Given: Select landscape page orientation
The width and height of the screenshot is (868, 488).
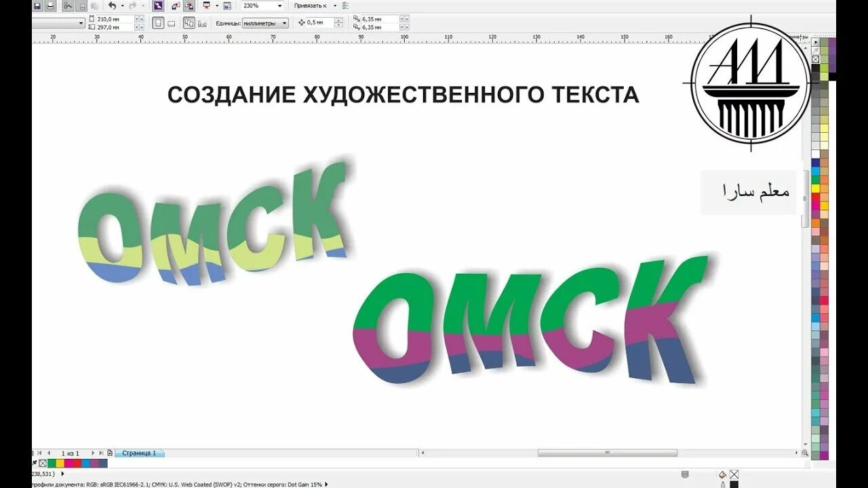Looking at the screenshot, I should click(172, 23).
